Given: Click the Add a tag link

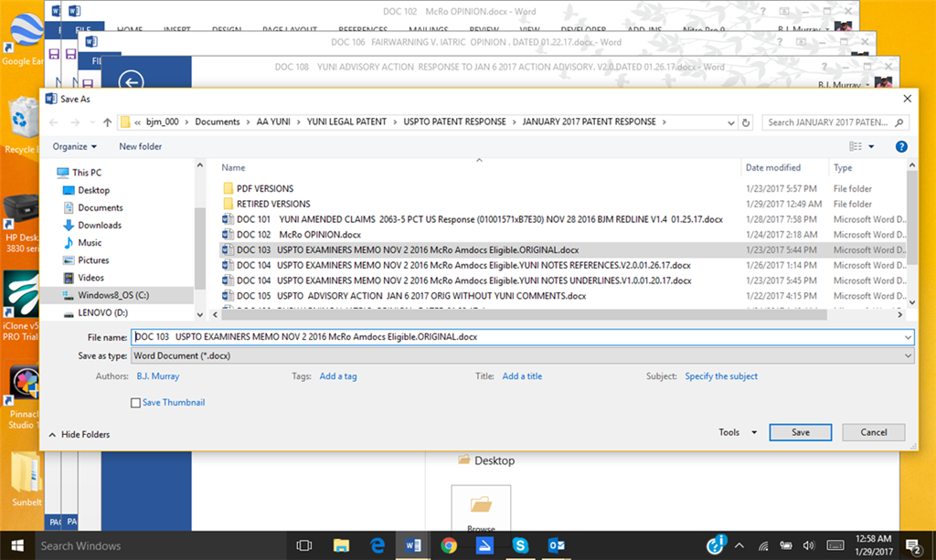Looking at the screenshot, I should (338, 376).
